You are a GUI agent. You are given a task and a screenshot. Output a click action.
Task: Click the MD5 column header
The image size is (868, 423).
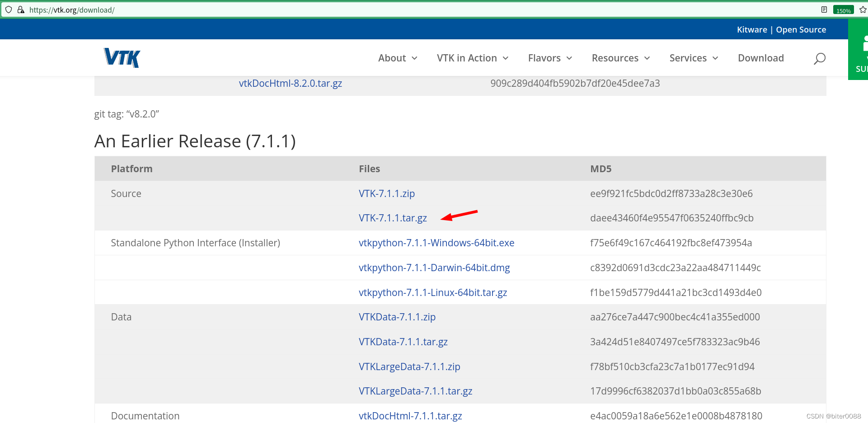(601, 169)
